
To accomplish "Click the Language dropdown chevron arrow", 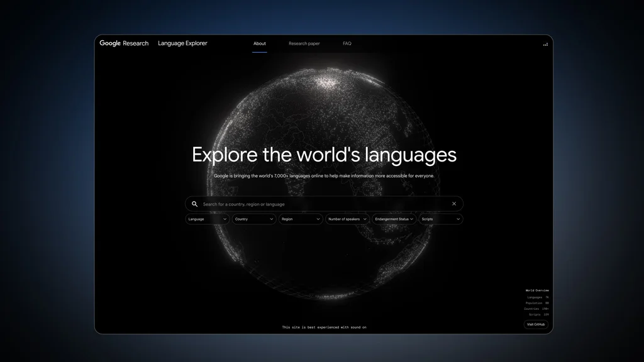I will tap(225, 219).
